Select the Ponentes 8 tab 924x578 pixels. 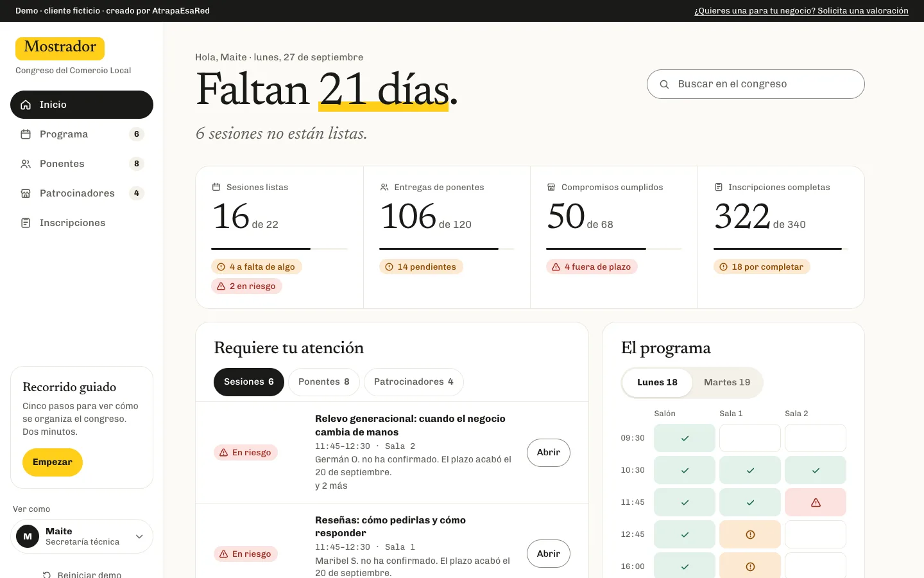(324, 381)
